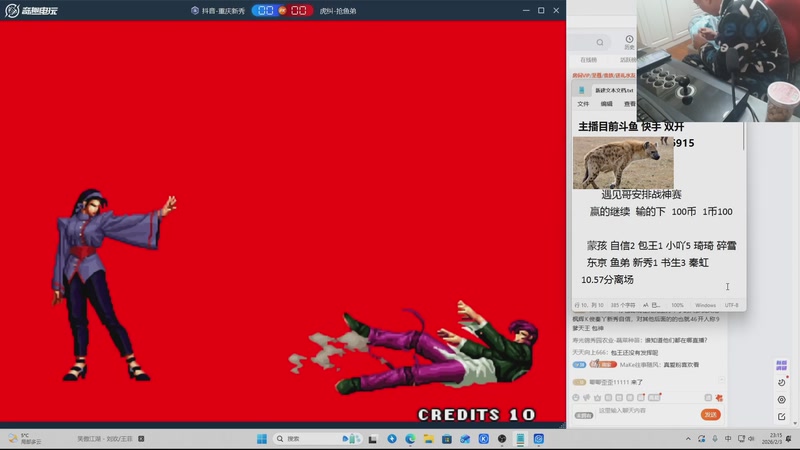Click the 高博电玩 logo in title bar
The image size is (800, 450).
click(x=32, y=10)
